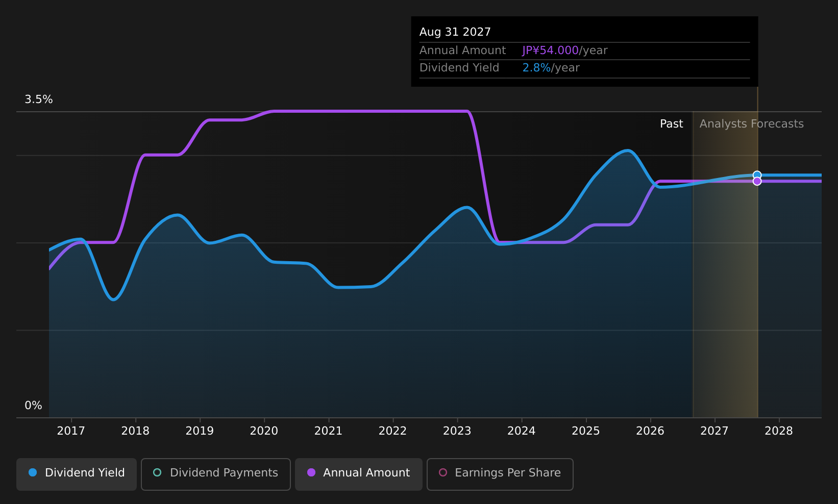Screen dimensions: 838x504
Task: Click the 3.5% y-axis label
Action: pyautogui.click(x=39, y=99)
